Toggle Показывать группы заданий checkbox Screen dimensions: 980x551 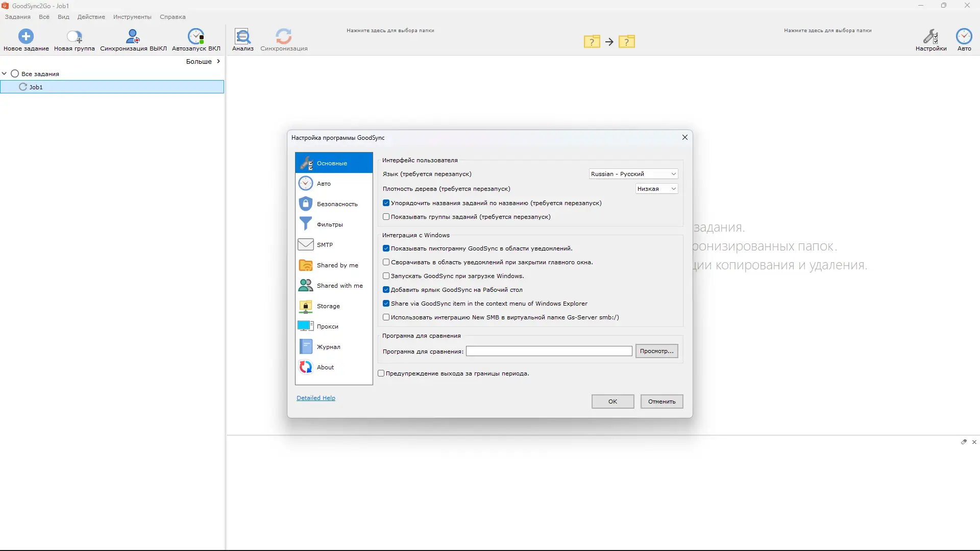[386, 217]
